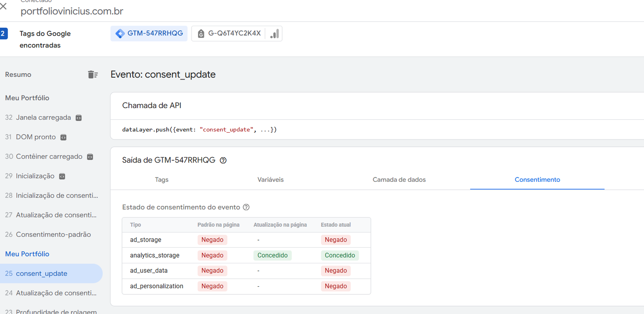Image resolution: width=644 pixels, height=314 pixels.
Task: Click the blue badge number 2
Action: click(3, 34)
